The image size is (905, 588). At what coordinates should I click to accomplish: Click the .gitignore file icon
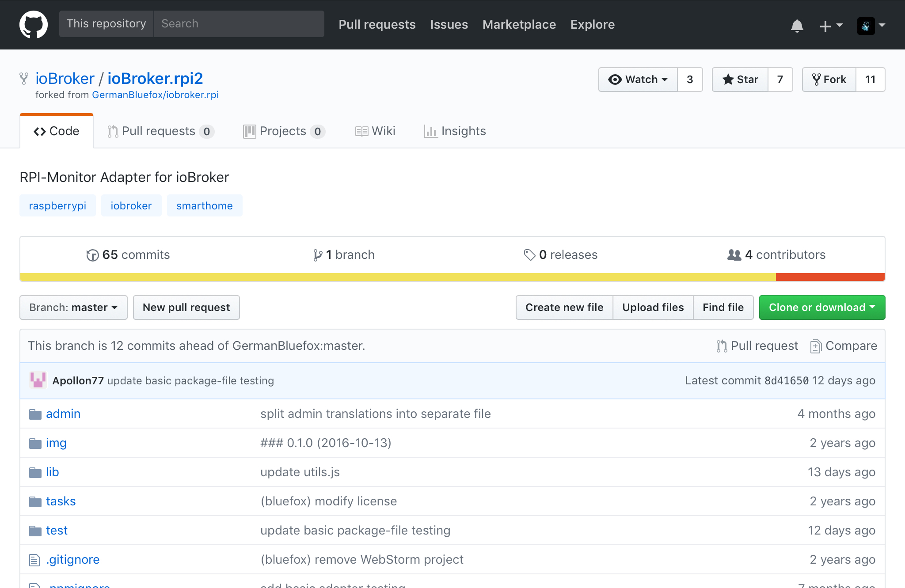[x=34, y=560]
